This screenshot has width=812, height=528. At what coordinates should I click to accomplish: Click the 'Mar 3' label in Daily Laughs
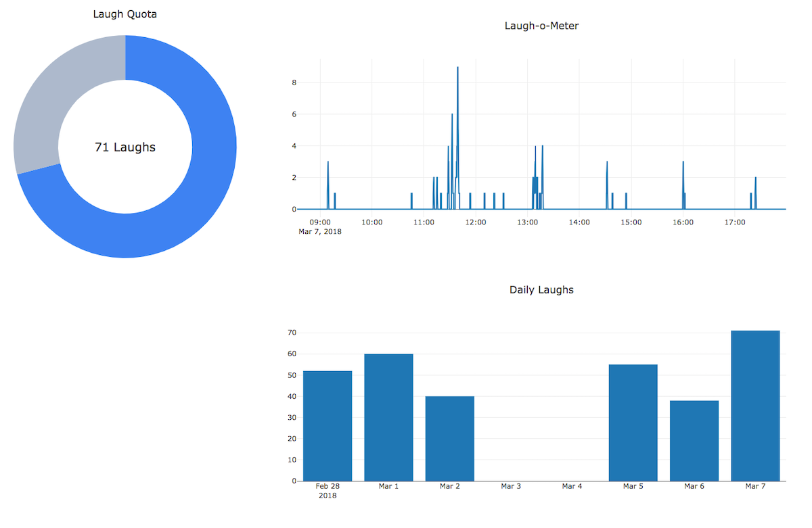pyautogui.click(x=511, y=486)
